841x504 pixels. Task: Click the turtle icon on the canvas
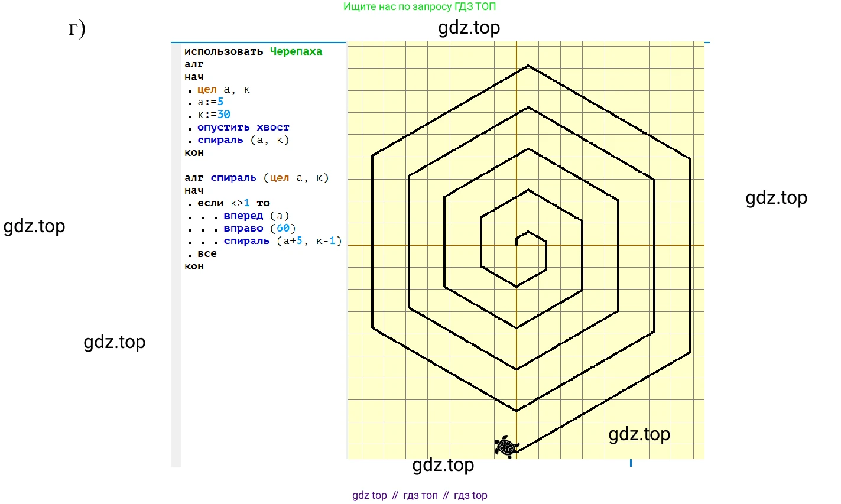coord(506,447)
